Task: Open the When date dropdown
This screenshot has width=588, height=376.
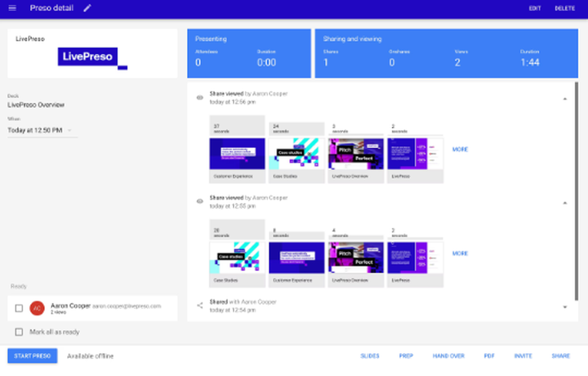Action: (42, 130)
